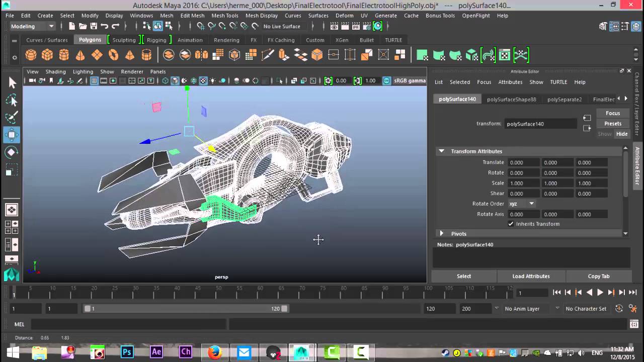The image size is (644, 362).
Task: Open Photoshop from the Windows taskbar
Action: (127, 352)
